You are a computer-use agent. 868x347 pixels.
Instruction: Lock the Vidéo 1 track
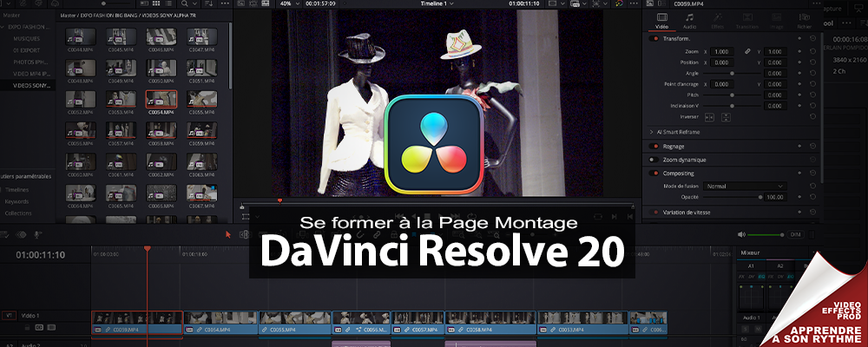point(26,328)
